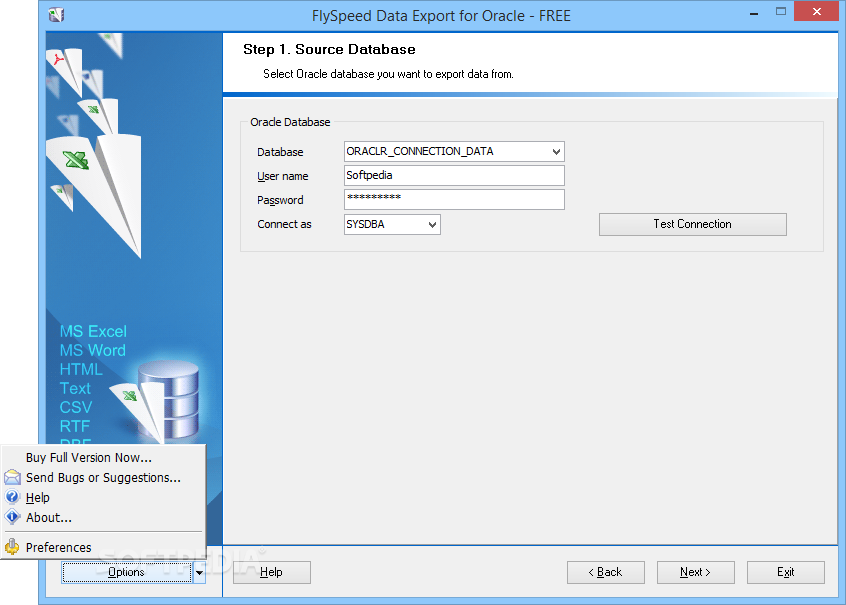The height and width of the screenshot is (605, 846).
Task: Click the FlySpeed app icon in title bar
Action: pos(57,15)
